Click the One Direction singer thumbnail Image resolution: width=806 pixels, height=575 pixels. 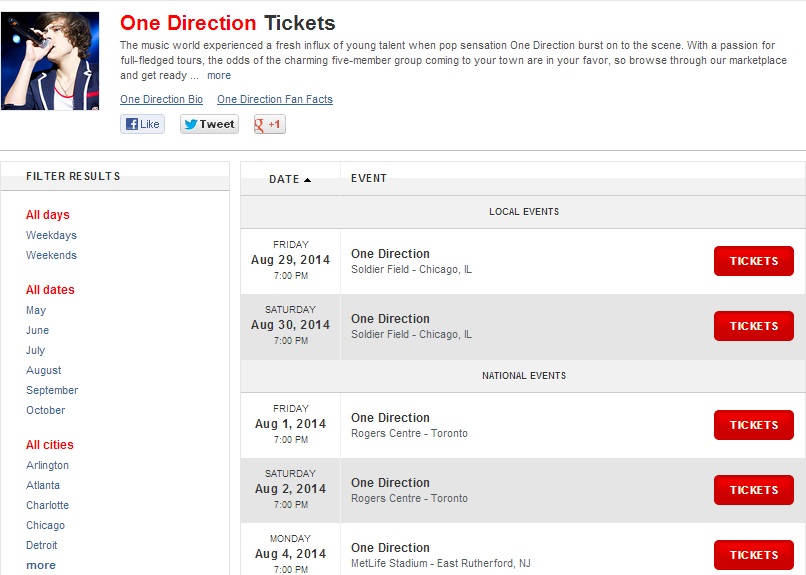(x=50, y=61)
